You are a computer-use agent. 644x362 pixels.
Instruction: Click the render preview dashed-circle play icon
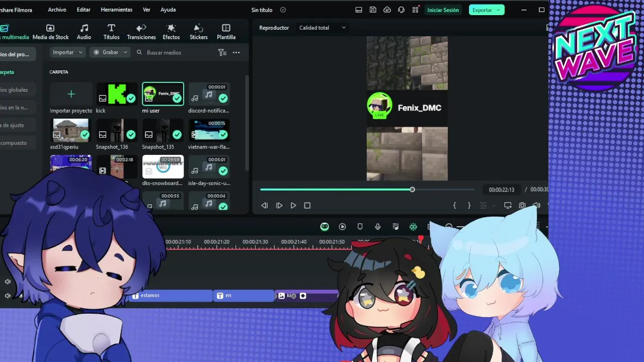[x=342, y=227]
